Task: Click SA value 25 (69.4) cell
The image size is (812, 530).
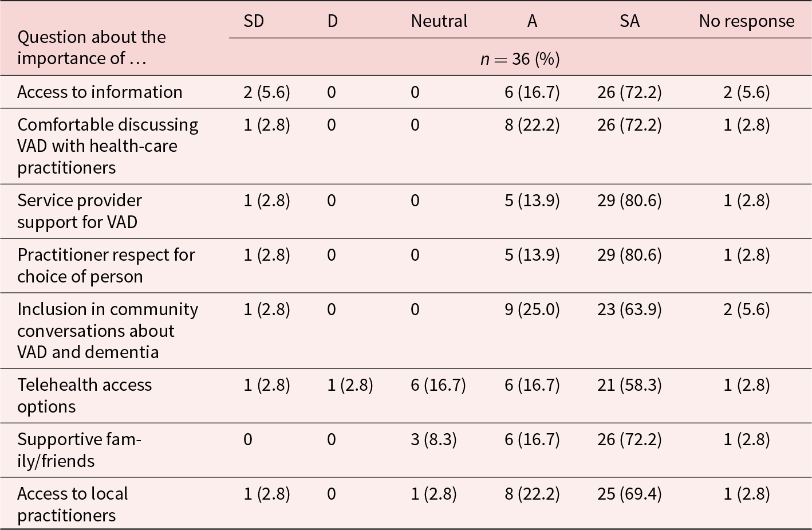Action: coord(629,494)
